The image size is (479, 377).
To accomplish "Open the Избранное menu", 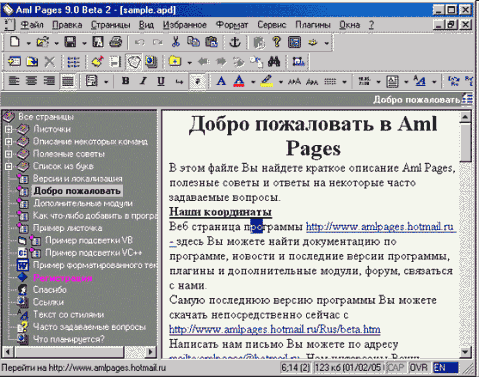I will (x=184, y=25).
